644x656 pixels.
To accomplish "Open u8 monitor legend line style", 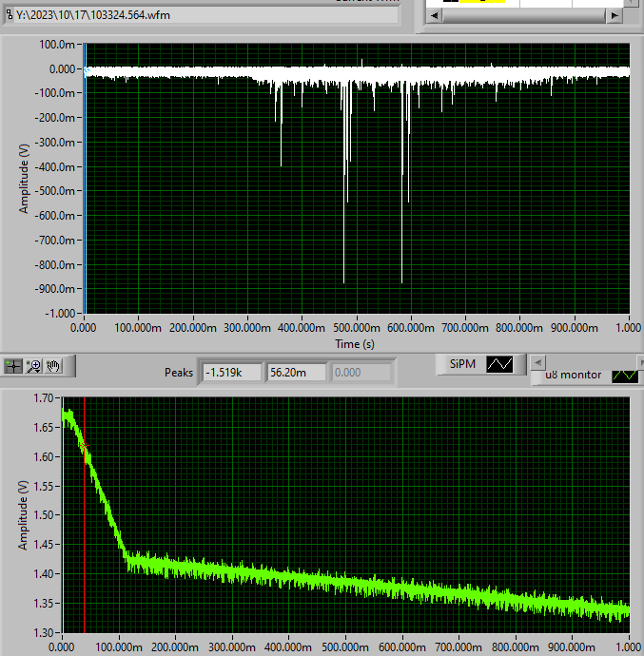I will [x=625, y=376].
